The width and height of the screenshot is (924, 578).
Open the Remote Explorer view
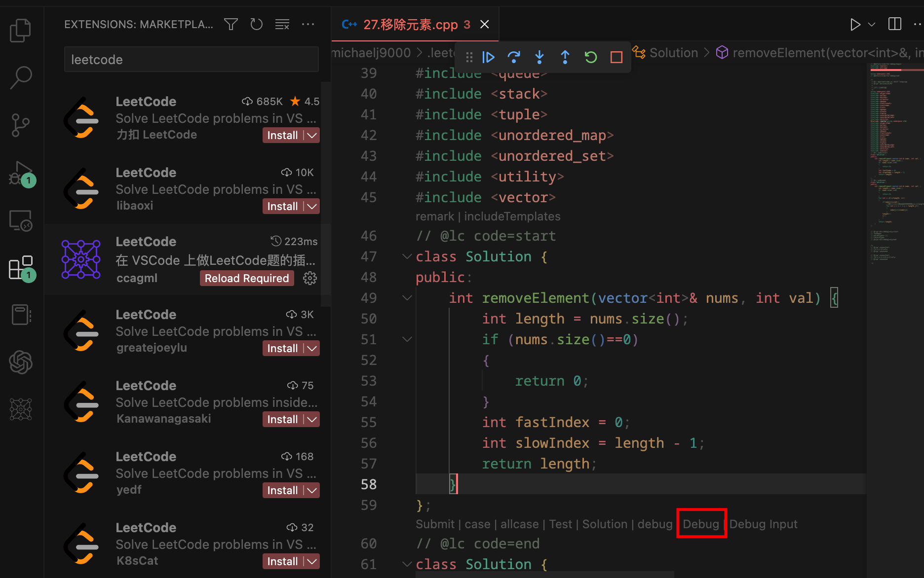pyautogui.click(x=21, y=220)
